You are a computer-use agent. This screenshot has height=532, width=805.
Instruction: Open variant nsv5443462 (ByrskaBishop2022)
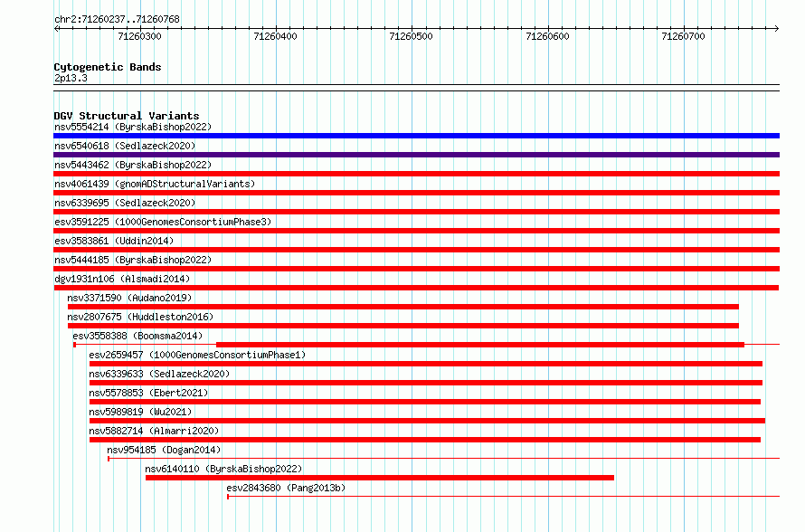(133, 165)
